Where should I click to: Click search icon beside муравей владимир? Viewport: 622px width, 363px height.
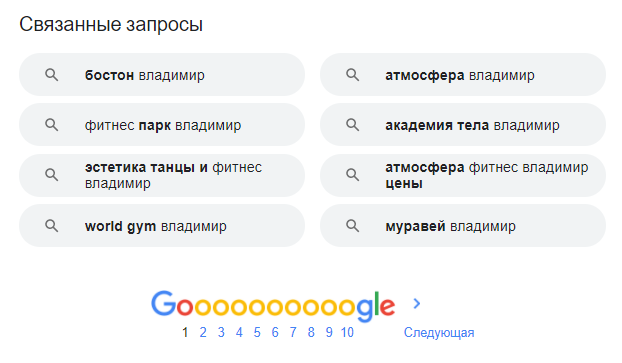click(x=352, y=226)
